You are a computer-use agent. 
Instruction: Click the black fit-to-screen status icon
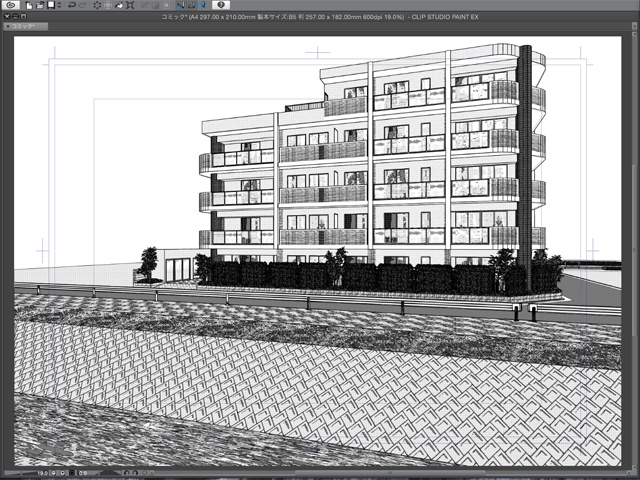(x=72, y=473)
